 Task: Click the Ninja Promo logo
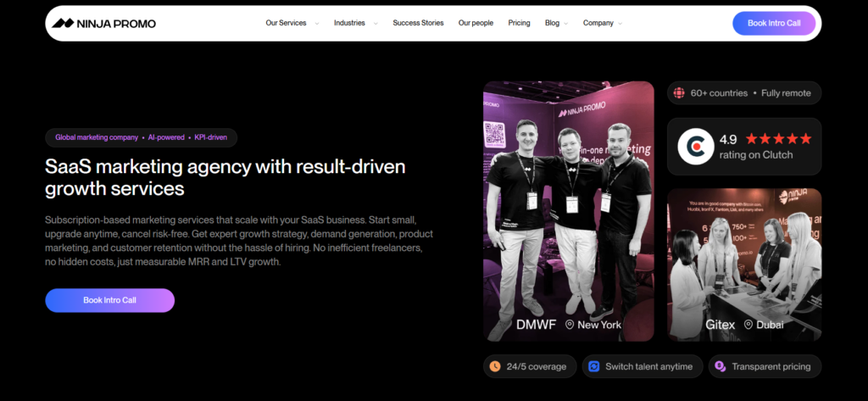pyautogui.click(x=103, y=23)
